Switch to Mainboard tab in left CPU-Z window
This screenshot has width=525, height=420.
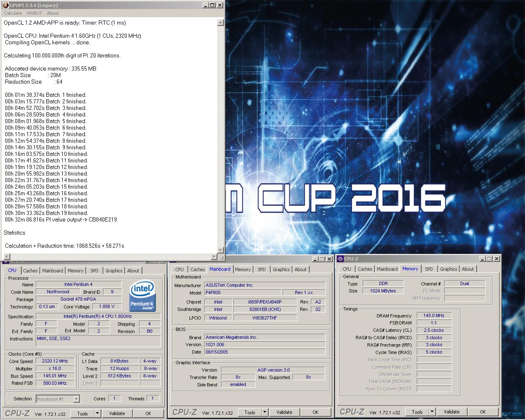tap(52, 271)
